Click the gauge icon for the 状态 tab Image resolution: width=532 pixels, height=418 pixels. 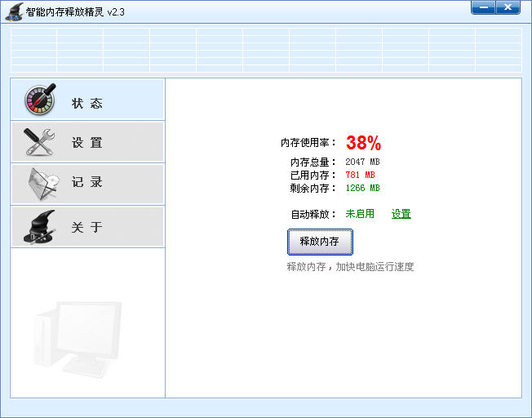[x=39, y=100]
